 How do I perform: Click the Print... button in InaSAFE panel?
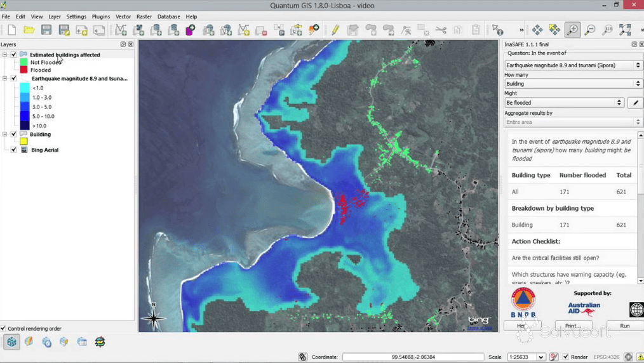tap(574, 326)
